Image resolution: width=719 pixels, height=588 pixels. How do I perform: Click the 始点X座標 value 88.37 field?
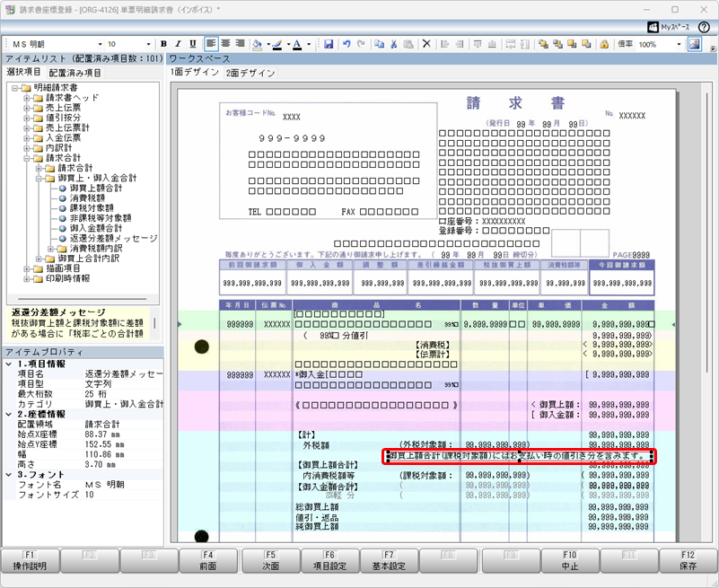pos(123,434)
